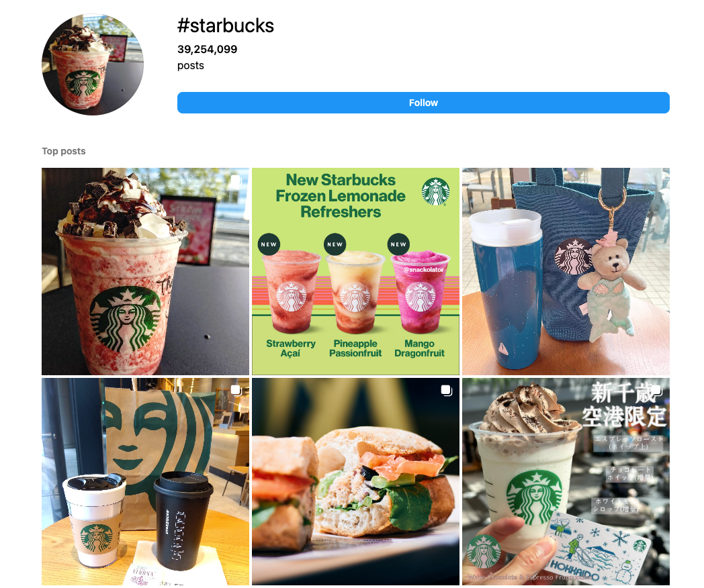Click the #starbucks hashtag title
The height and width of the screenshot is (588, 704).
coord(226,26)
